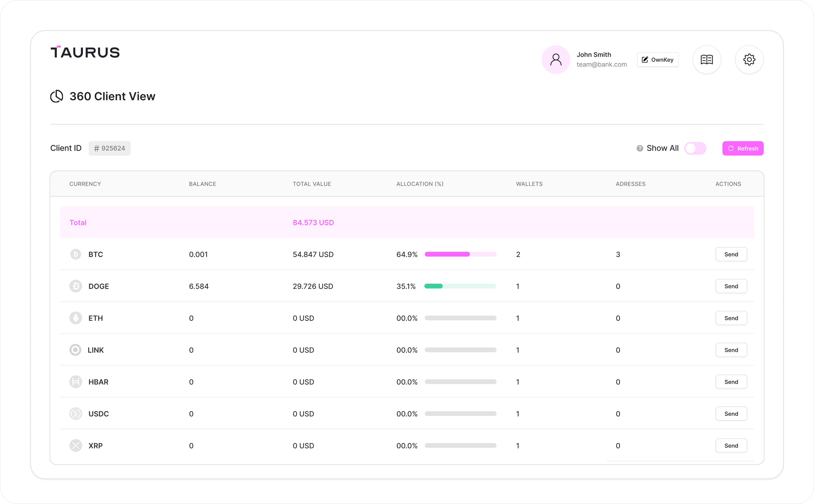The height and width of the screenshot is (504, 814).
Task: Click the BTC allocation progress bar
Action: (x=460, y=254)
